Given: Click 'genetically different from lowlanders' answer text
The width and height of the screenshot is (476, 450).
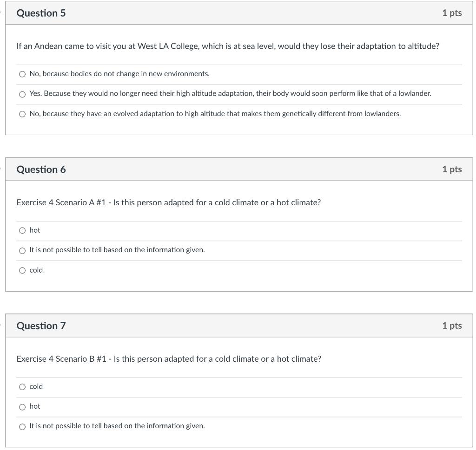Looking at the screenshot, I should 341,114.
